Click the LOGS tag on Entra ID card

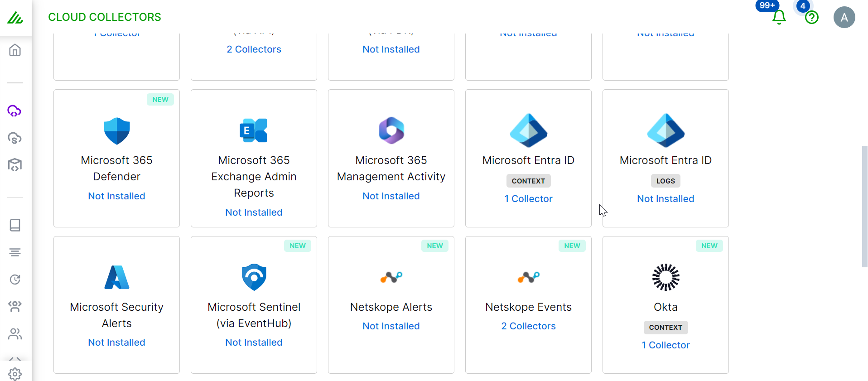[x=666, y=181]
